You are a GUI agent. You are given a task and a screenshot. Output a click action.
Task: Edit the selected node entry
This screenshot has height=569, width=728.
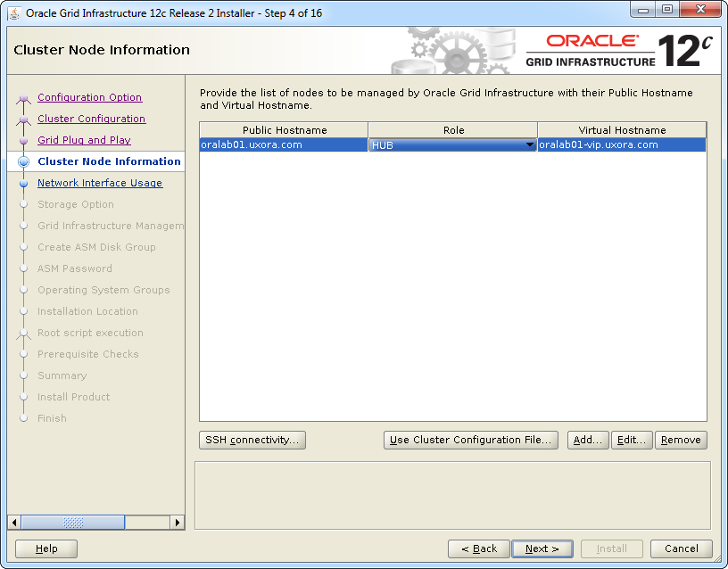632,440
